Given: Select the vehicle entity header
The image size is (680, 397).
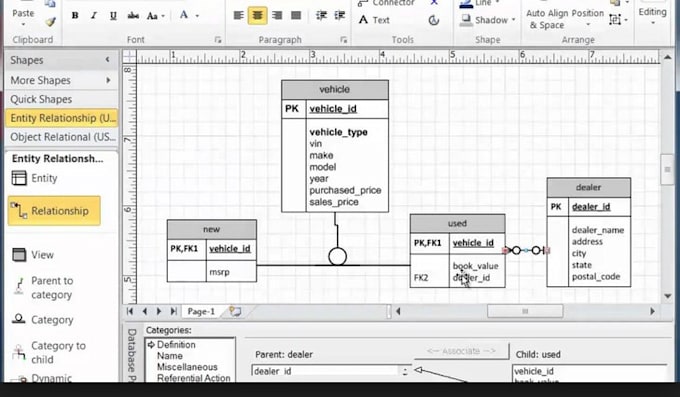Looking at the screenshot, I should (335, 89).
